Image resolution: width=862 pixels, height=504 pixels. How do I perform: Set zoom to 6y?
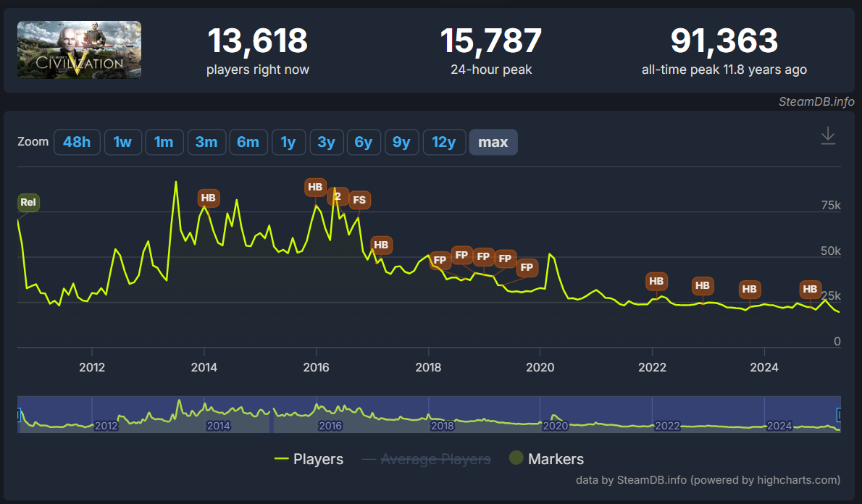364,143
